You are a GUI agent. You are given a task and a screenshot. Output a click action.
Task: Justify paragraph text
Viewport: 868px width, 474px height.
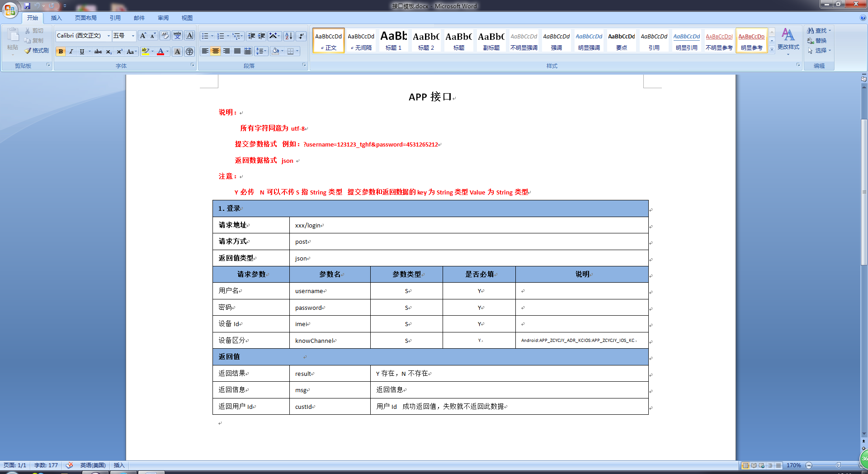[x=237, y=51]
